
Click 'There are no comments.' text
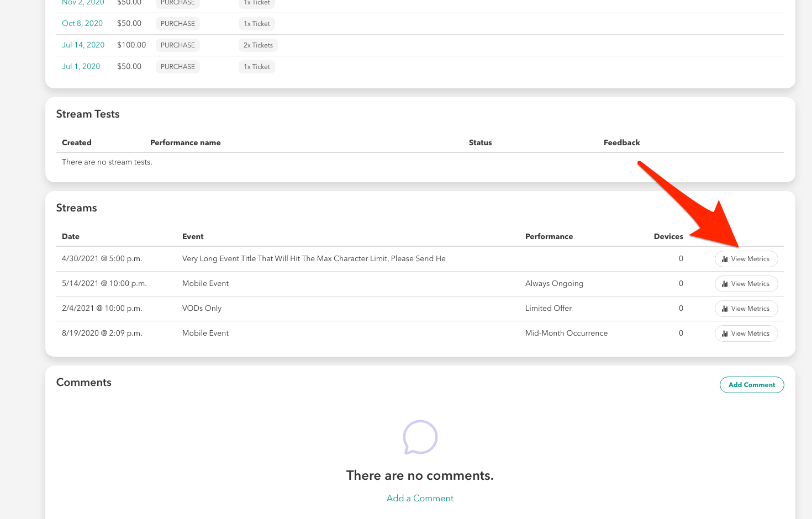click(420, 475)
